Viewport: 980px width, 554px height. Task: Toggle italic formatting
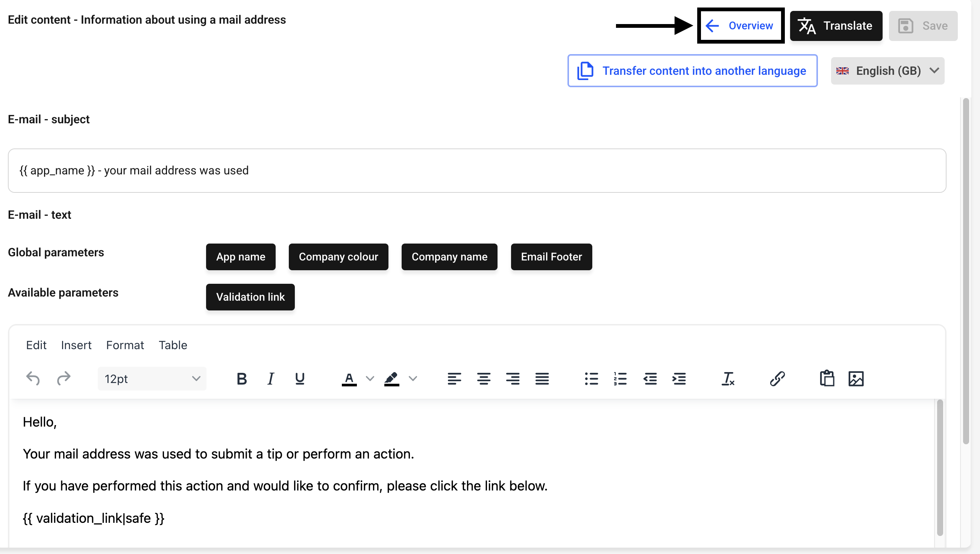coord(271,378)
